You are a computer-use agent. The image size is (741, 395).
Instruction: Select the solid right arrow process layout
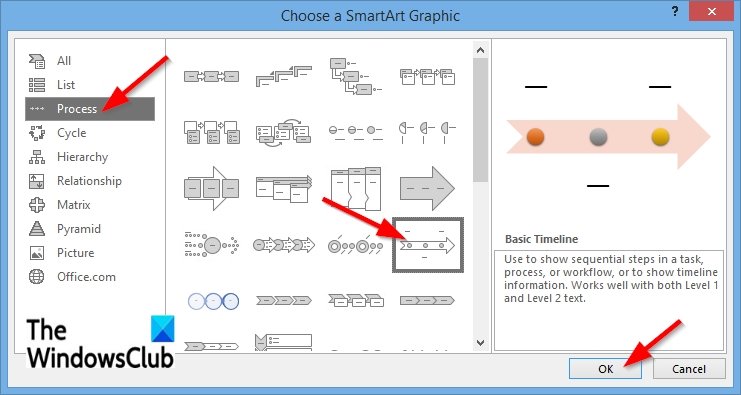427,189
